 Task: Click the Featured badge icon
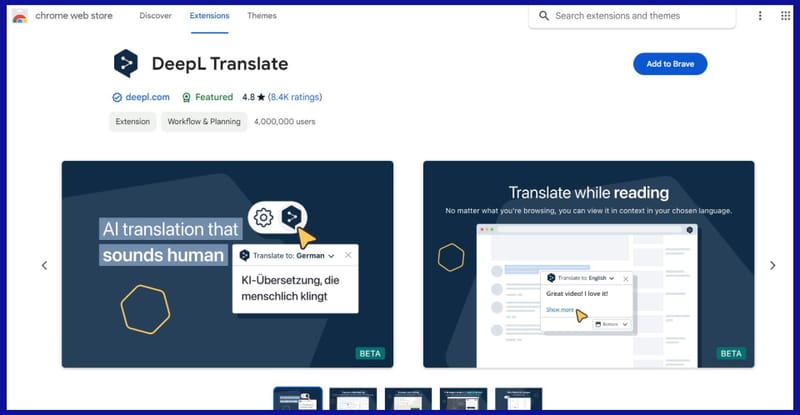tap(186, 97)
